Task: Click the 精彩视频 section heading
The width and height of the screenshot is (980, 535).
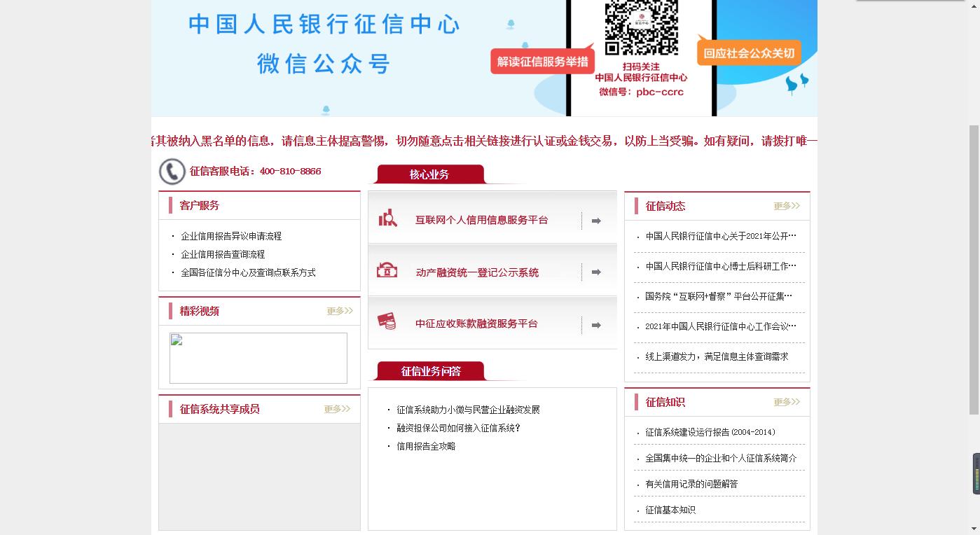Action: click(199, 311)
